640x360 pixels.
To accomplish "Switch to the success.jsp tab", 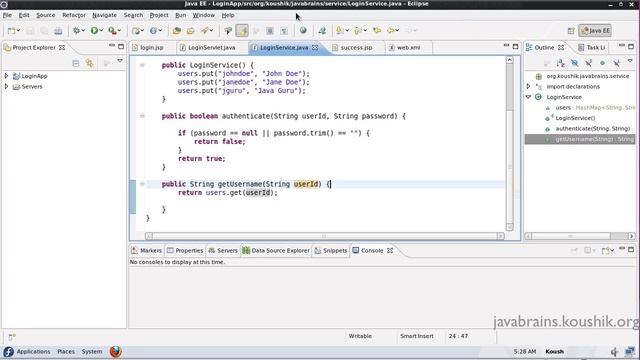I will pos(356,48).
